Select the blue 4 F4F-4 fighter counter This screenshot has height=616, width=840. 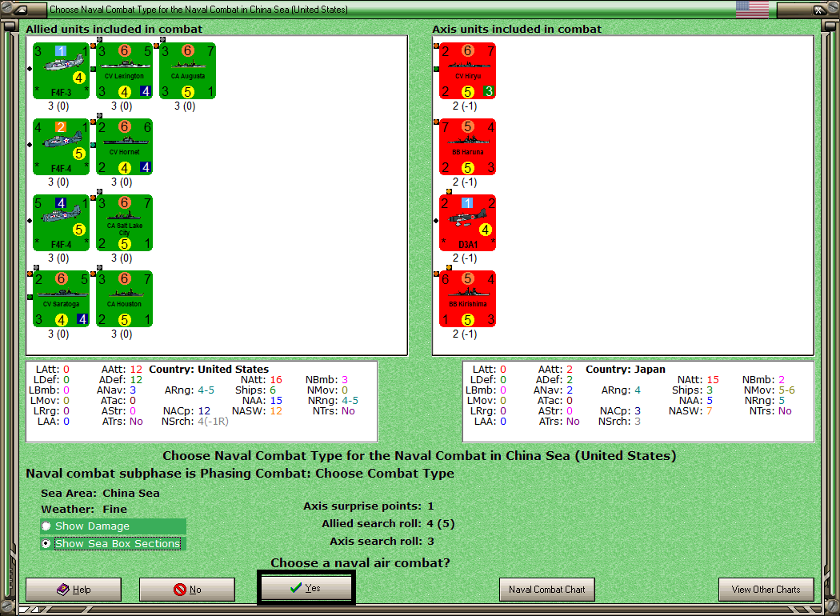61,223
